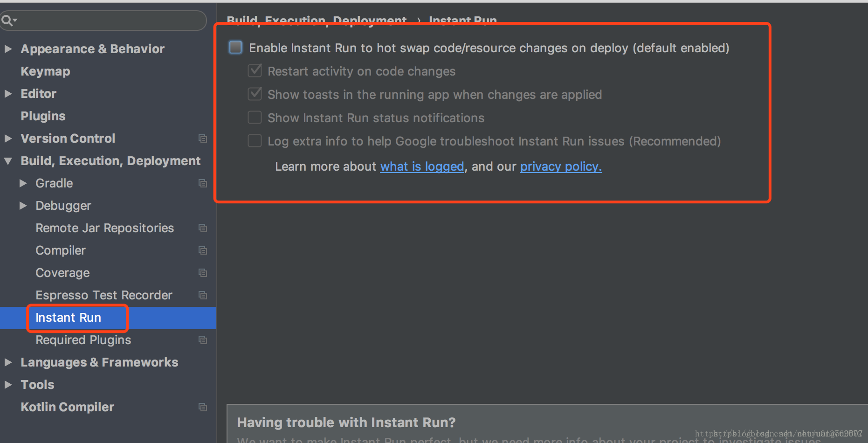Click project-level icon beside Required Plugins
Viewport: 868px width, 443px height.
pyautogui.click(x=203, y=340)
